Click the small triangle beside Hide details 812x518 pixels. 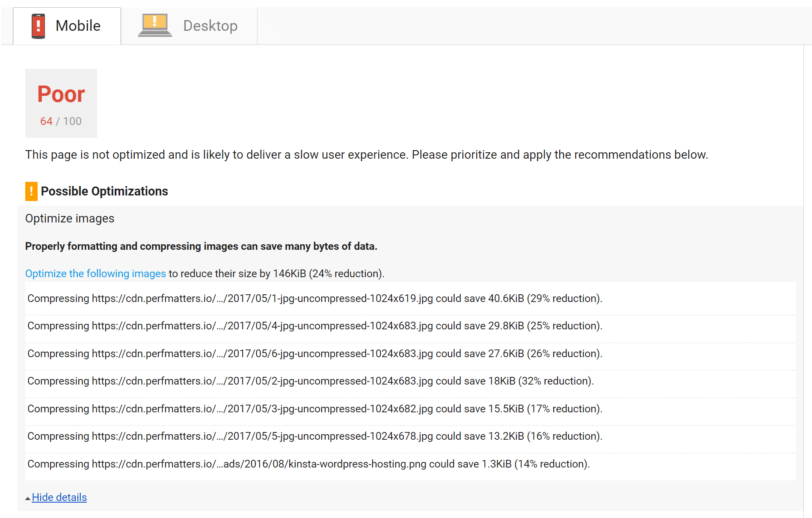click(x=28, y=497)
